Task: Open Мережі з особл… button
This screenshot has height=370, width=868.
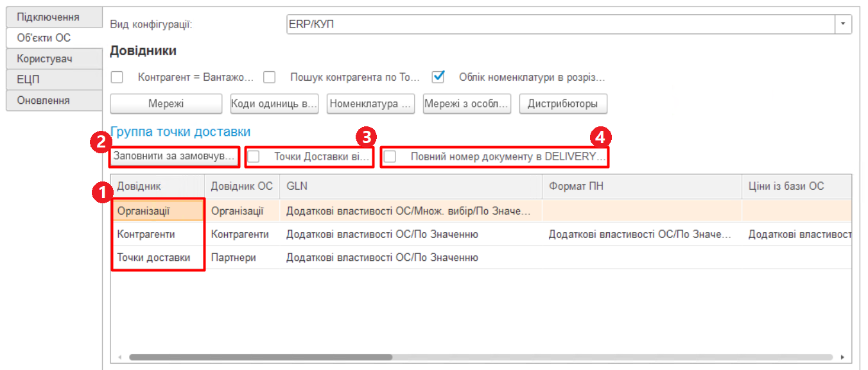Action: 467,104
